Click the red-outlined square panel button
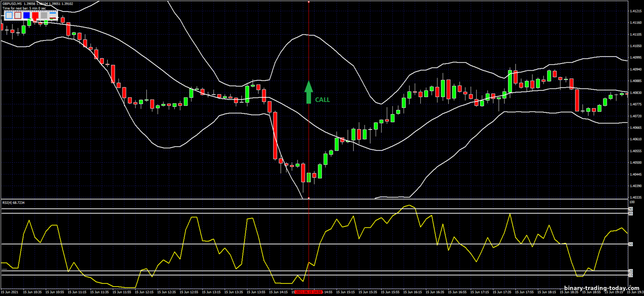Screen dimensions: 644x296 [x=18, y=15]
